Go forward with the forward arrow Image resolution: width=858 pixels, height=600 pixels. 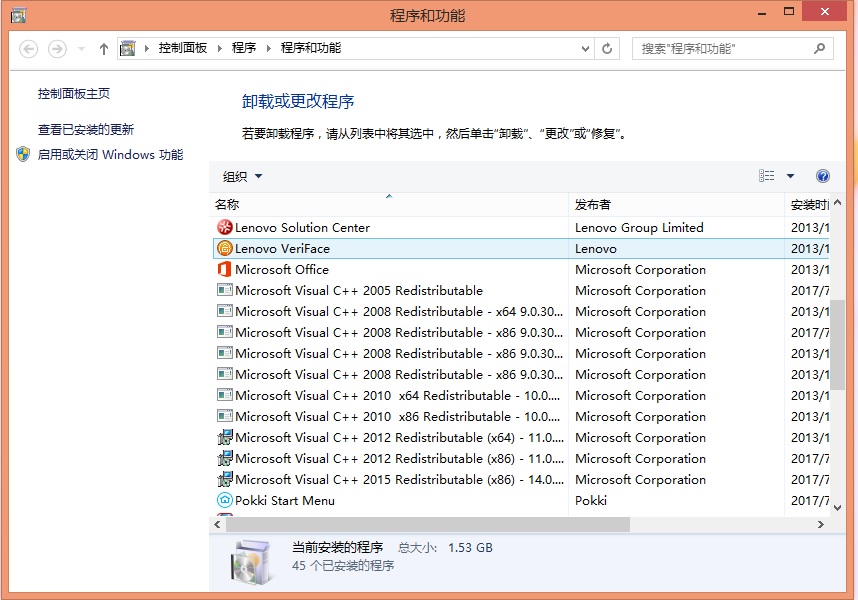tap(57, 49)
